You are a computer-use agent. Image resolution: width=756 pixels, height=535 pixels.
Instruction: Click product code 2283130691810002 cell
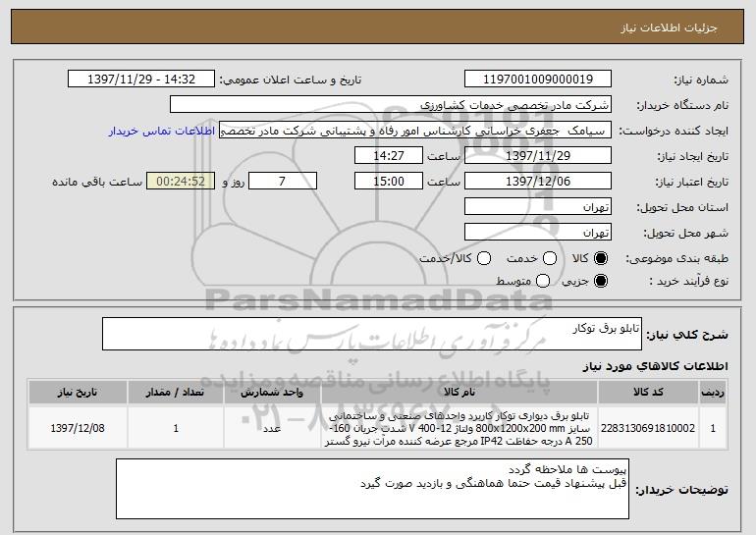tap(648, 428)
